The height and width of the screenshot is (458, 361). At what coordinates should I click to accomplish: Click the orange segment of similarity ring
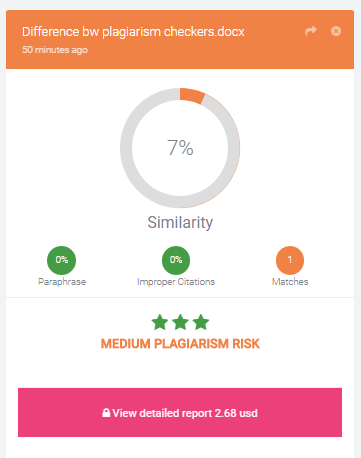(x=192, y=95)
